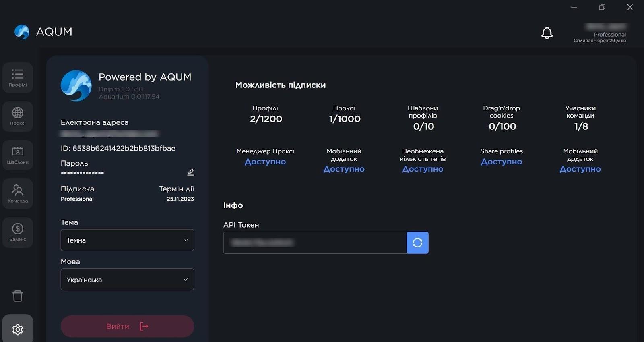Click the Aquarium 0.0.117.54 version text
The image size is (644, 342).
(129, 97)
